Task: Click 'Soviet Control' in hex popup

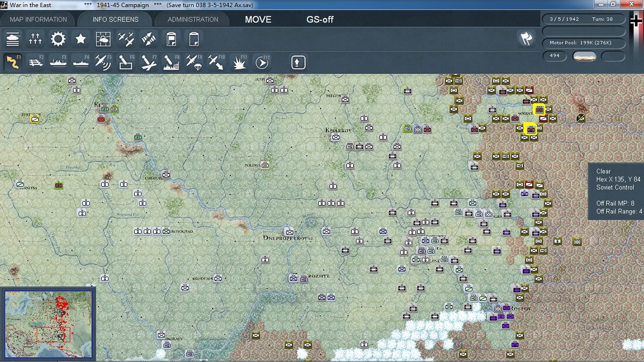Action: [x=615, y=187]
